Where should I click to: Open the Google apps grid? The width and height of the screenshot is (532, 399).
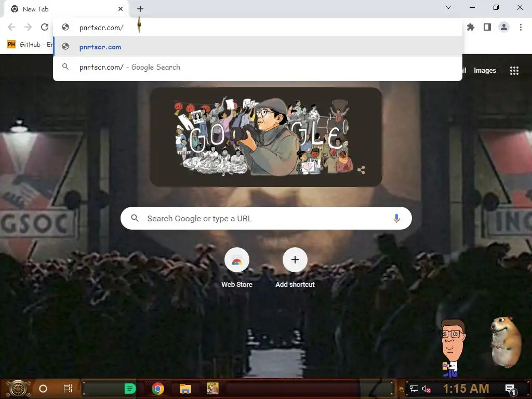[514, 71]
